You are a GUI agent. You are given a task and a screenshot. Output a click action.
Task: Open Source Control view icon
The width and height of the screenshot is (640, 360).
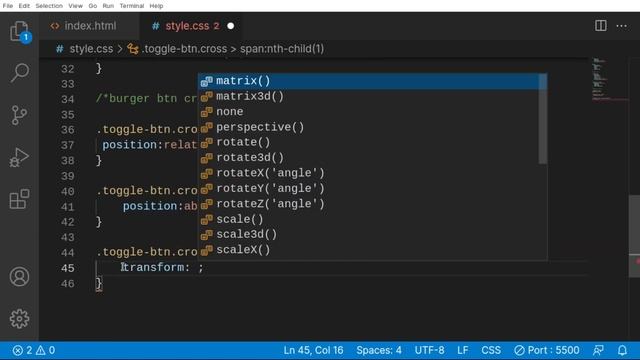19,116
